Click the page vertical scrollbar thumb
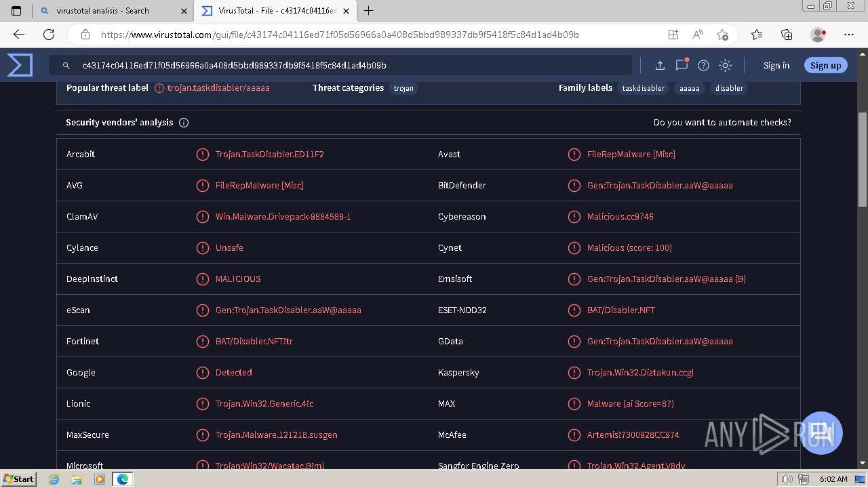 (863, 159)
